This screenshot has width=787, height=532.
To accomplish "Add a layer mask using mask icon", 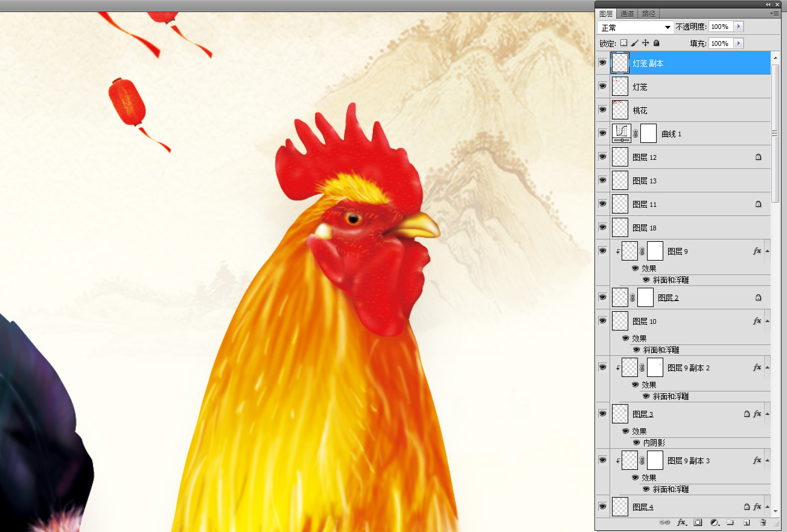I will click(698, 522).
